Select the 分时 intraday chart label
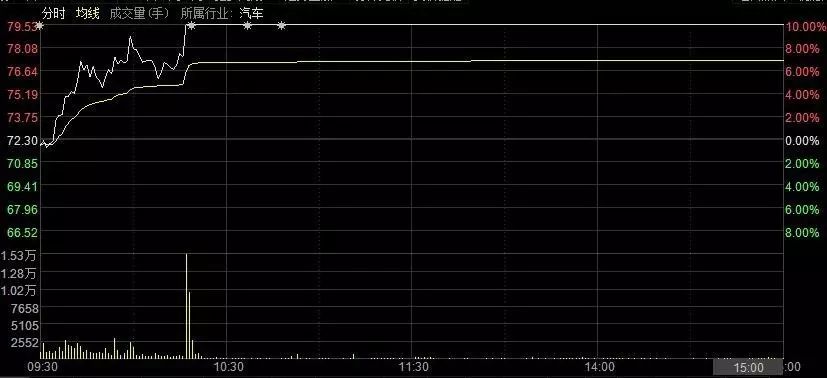The image size is (827, 378). click(53, 14)
